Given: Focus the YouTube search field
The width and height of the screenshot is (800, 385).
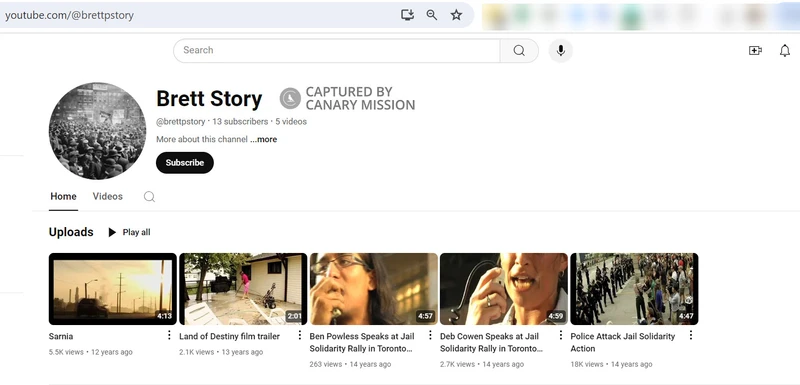Looking at the screenshot, I should tap(336, 50).
